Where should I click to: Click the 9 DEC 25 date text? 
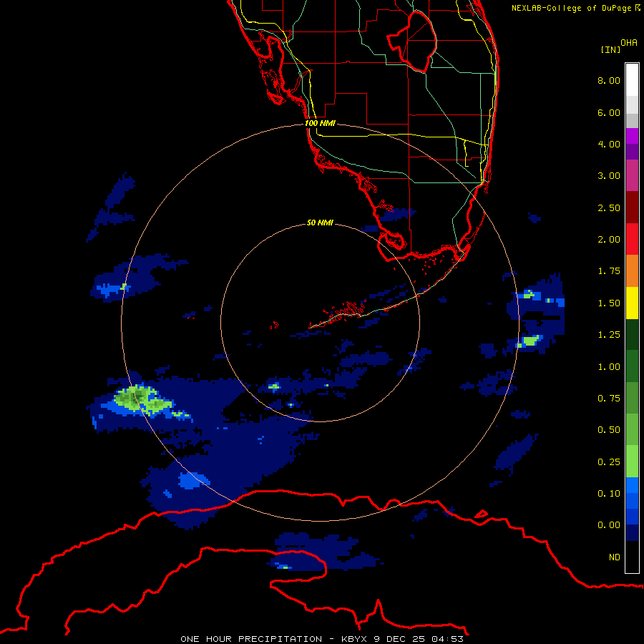click(x=401, y=639)
